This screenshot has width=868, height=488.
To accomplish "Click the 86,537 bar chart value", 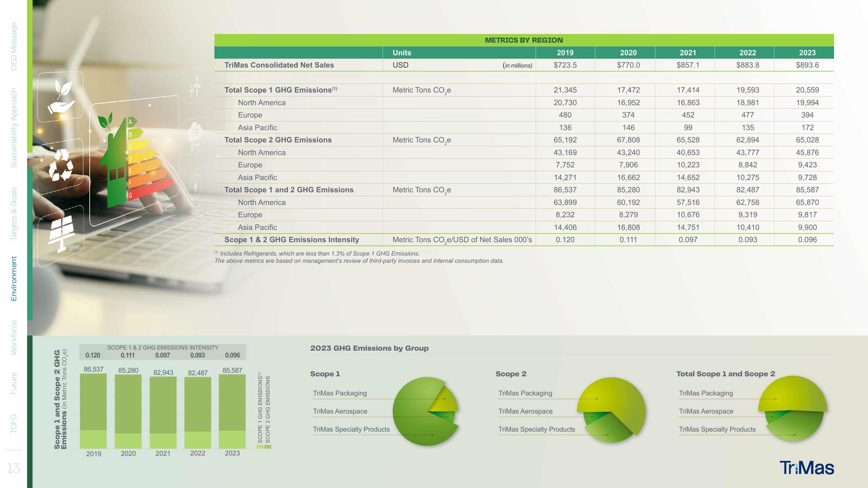I will pos(93,369).
